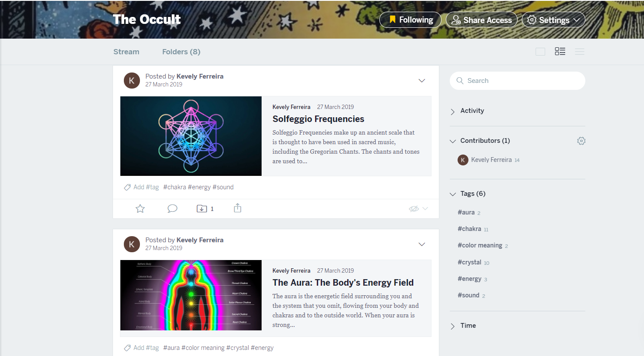This screenshot has height=356, width=644.
Task: Click the Search input field
Action: click(518, 81)
